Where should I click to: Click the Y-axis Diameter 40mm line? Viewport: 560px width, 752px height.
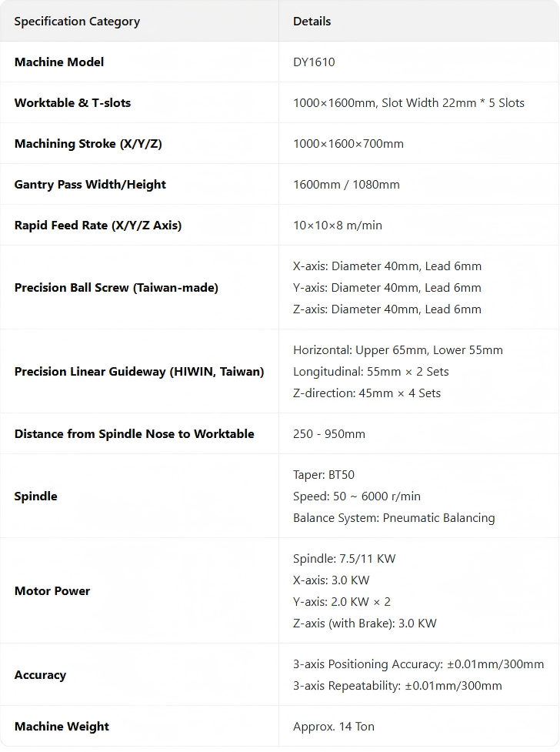coord(387,288)
